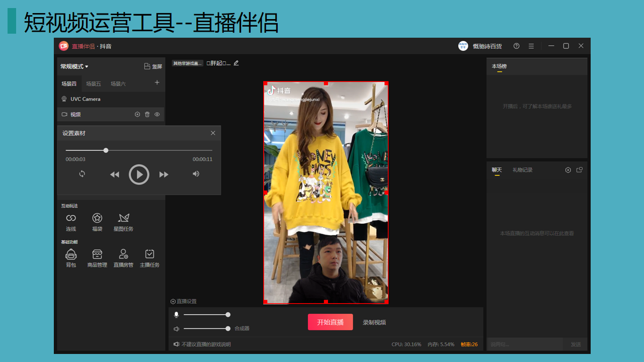Open chat panel settings hexagon icon

[568, 170]
